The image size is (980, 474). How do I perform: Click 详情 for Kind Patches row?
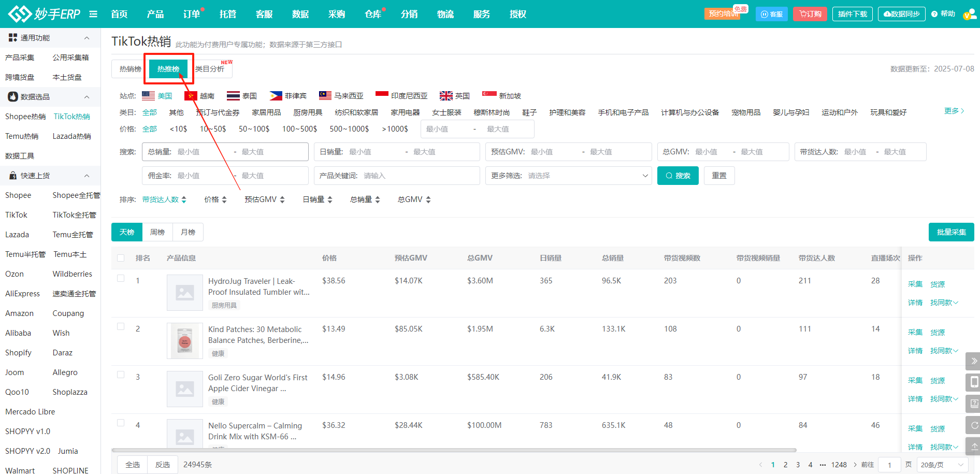pyautogui.click(x=915, y=351)
